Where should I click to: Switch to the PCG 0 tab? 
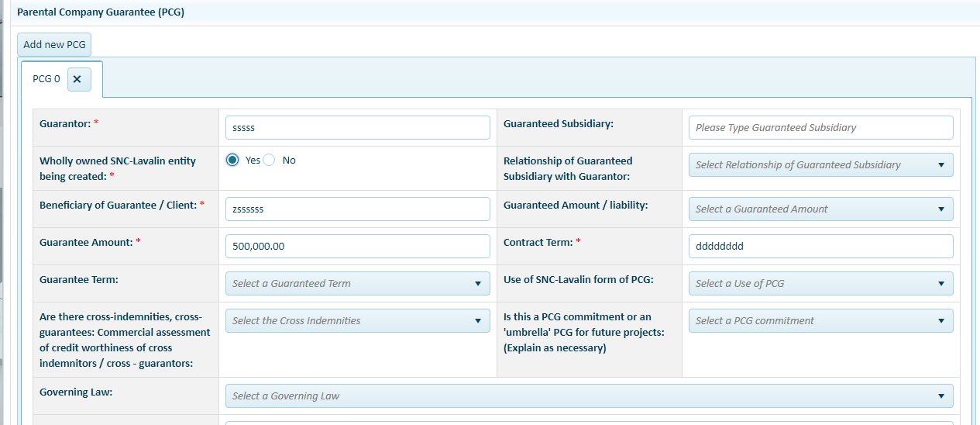point(46,79)
